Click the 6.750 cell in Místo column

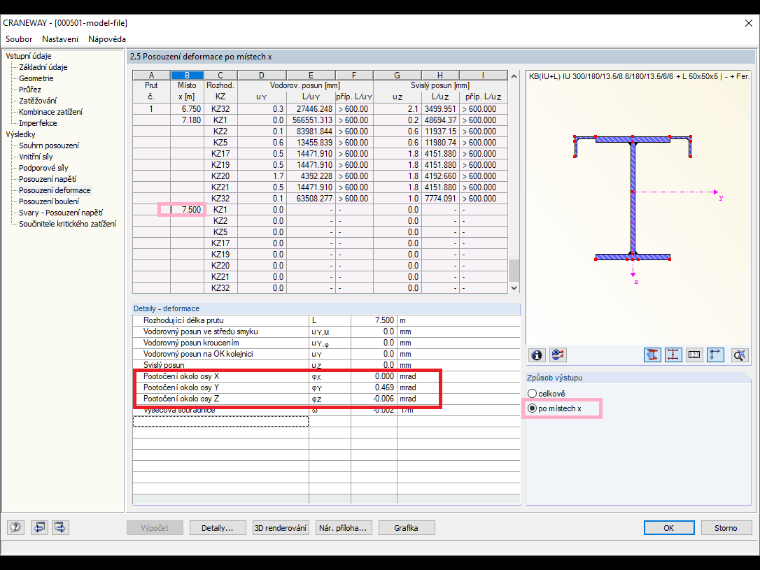pyautogui.click(x=187, y=109)
